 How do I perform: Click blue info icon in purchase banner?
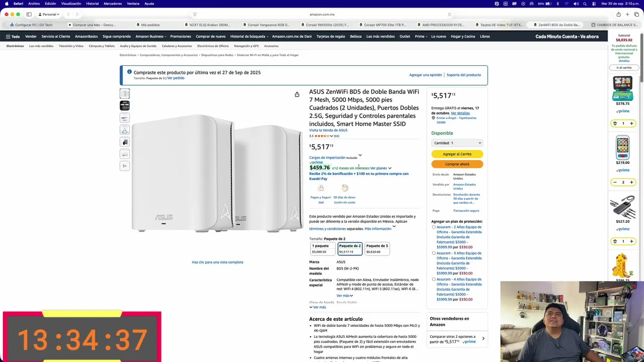pyautogui.click(x=129, y=72)
